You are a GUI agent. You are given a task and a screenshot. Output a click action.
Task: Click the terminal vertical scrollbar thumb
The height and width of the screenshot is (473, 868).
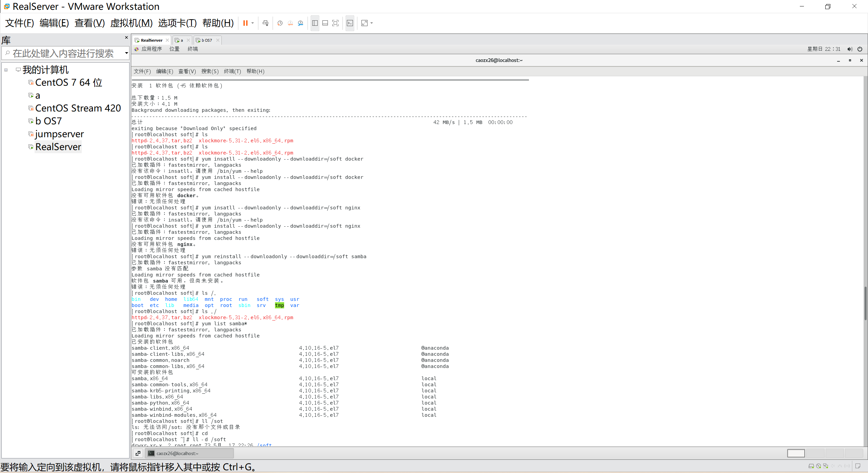(865, 303)
